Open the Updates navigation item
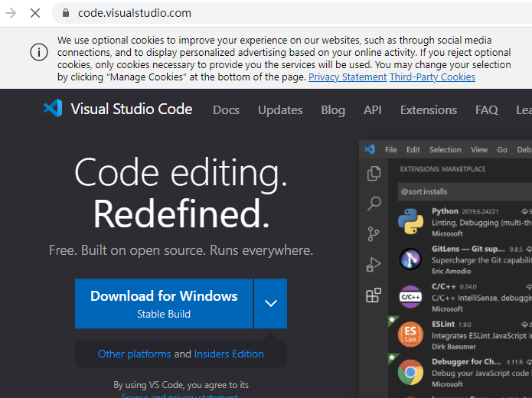Viewport: 532px width, 398px height. (x=280, y=110)
